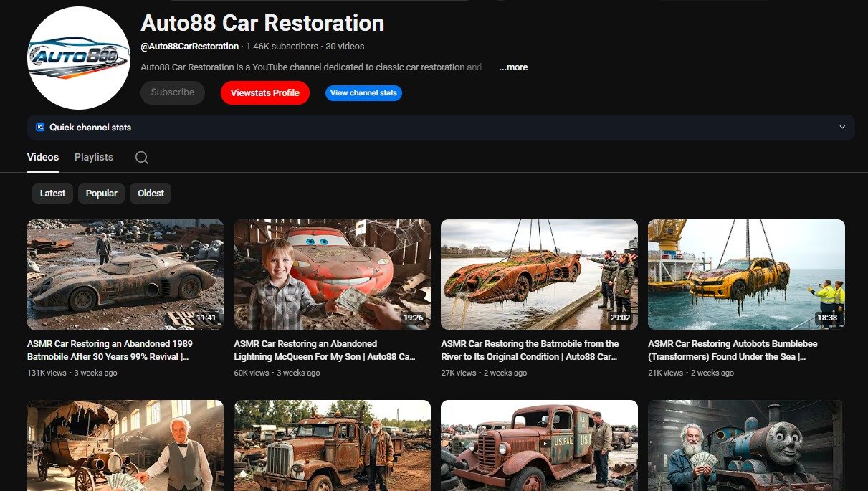Screen dimensions: 868x491
Task: Click View channel stats button
Action: coord(363,93)
